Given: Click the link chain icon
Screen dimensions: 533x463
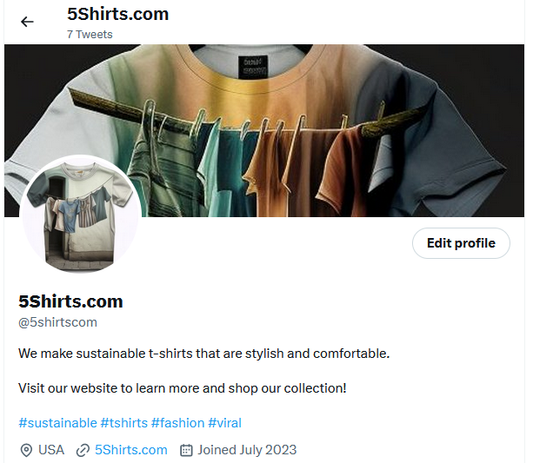Looking at the screenshot, I should point(83,450).
